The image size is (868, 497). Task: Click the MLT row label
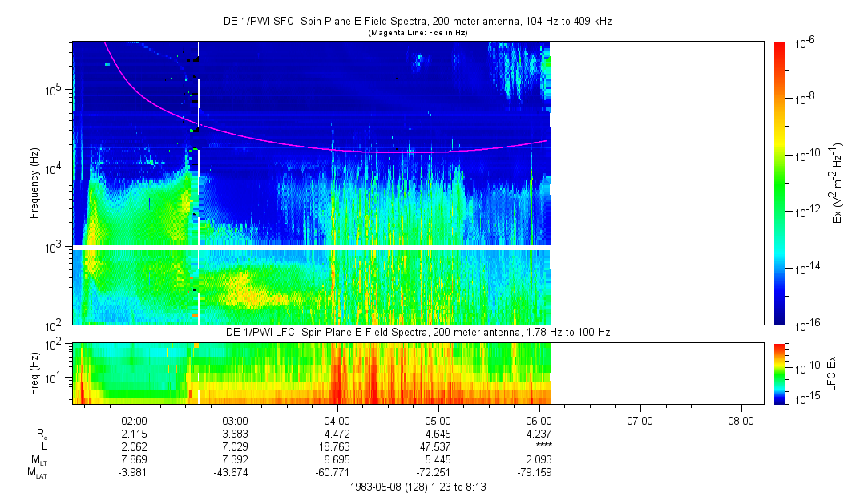pos(38,459)
